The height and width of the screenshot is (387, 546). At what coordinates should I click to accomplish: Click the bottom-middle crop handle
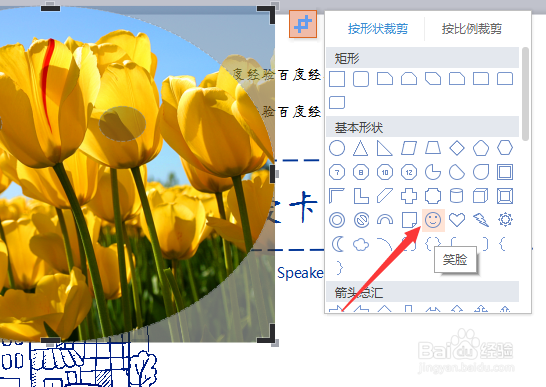(50, 340)
